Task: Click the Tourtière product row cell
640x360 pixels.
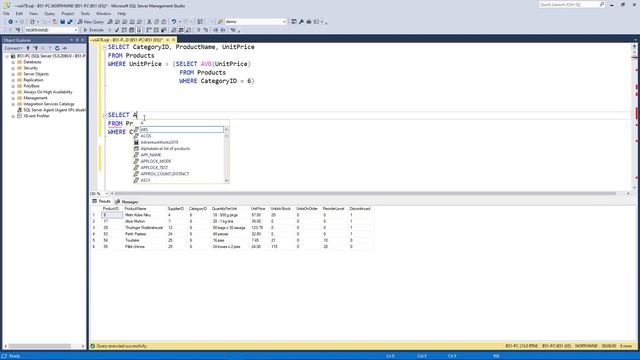Action: click(132, 240)
